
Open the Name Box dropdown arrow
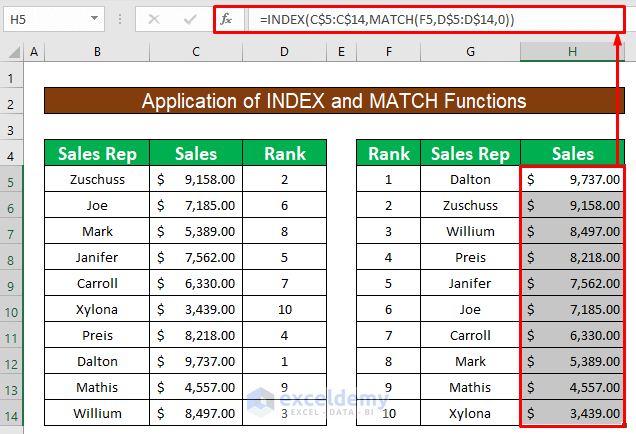point(94,18)
